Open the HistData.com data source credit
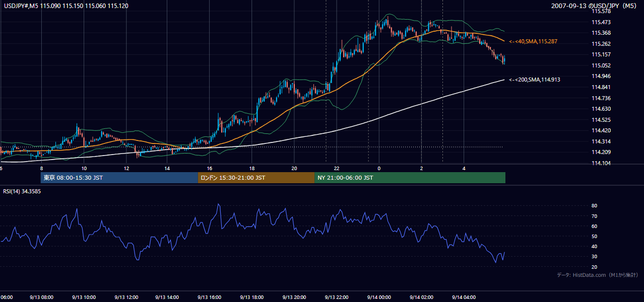 point(598,275)
